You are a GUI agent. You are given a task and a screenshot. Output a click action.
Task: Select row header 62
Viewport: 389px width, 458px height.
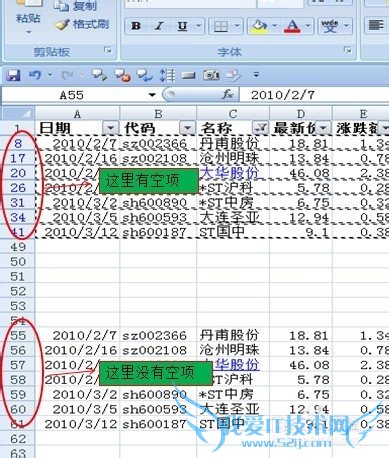[18, 439]
